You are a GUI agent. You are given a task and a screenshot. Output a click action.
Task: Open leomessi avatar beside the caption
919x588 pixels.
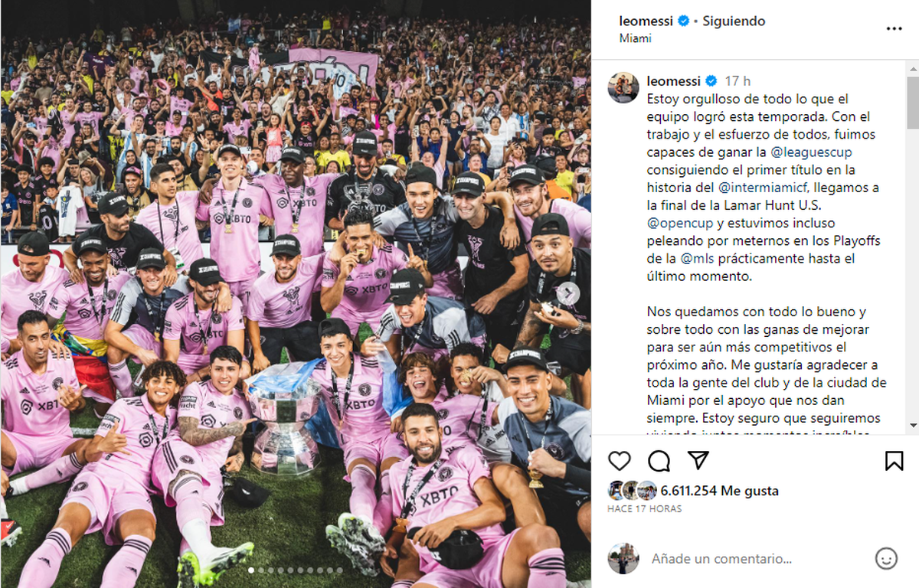tap(623, 87)
